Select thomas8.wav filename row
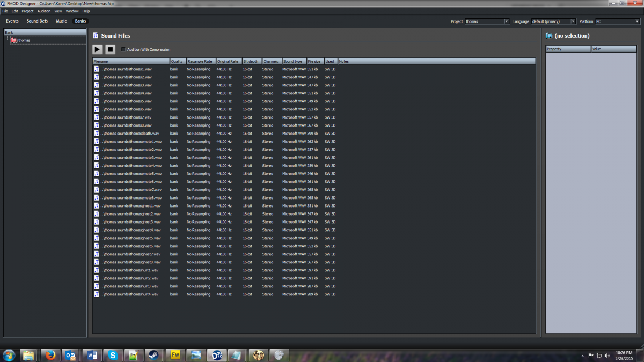This screenshot has height=362, width=644. [126, 125]
